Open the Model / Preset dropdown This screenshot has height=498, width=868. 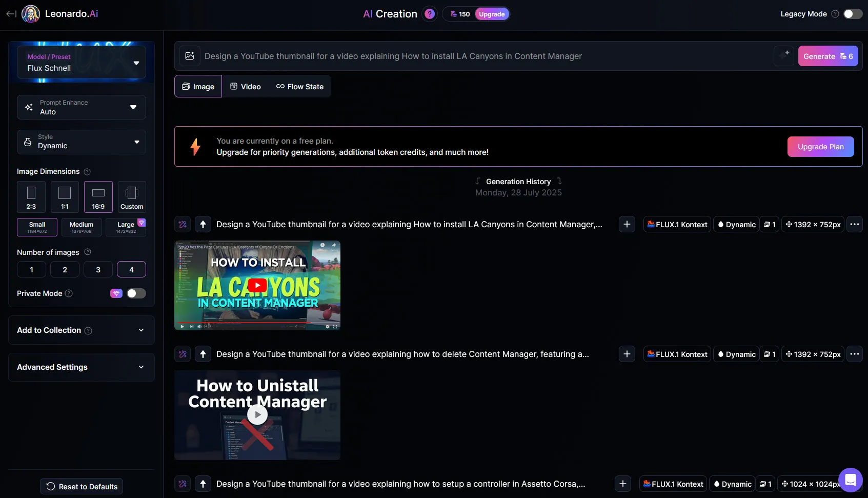point(81,63)
